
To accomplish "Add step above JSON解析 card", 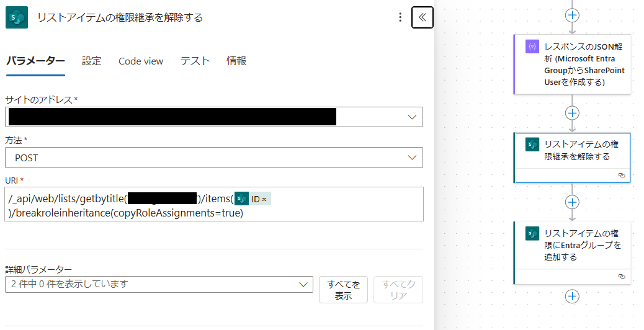I will coord(572,16).
